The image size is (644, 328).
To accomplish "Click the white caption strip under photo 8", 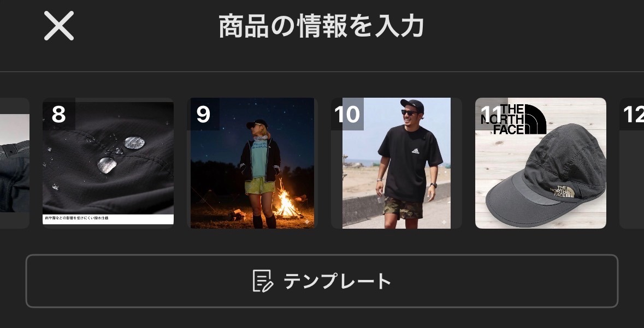I will coord(108,219).
